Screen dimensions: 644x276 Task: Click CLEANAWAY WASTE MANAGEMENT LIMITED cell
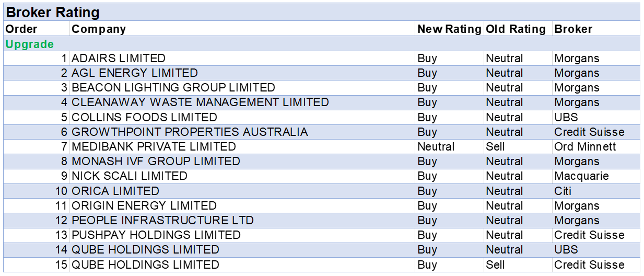[x=200, y=102]
